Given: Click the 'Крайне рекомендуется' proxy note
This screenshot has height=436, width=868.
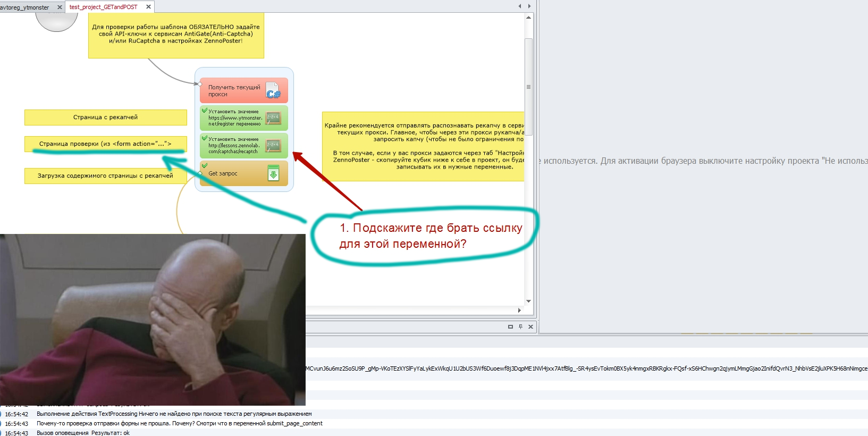Looking at the screenshot, I should point(424,146).
